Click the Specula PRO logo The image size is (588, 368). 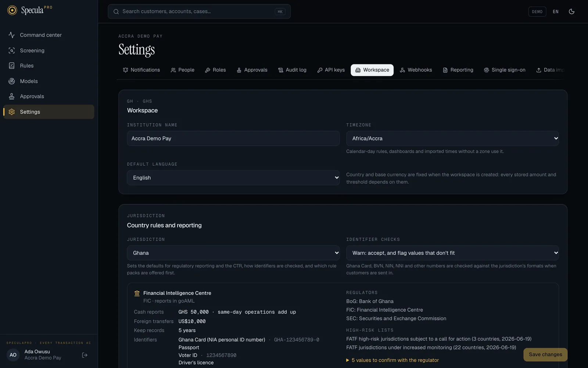click(x=30, y=10)
